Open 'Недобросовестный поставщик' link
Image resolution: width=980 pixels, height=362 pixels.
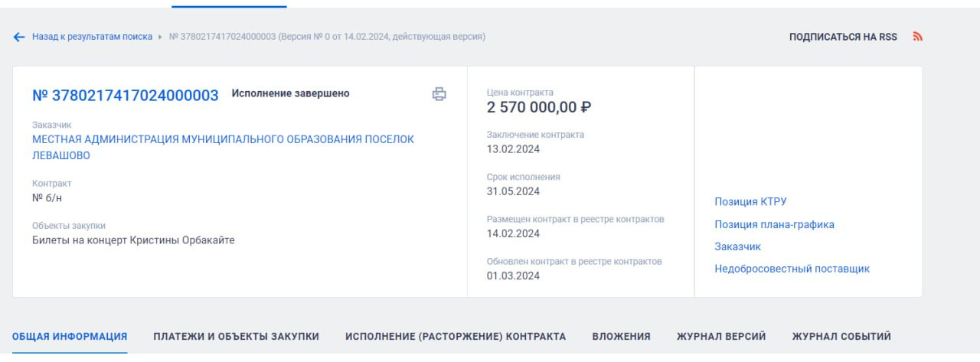click(792, 269)
